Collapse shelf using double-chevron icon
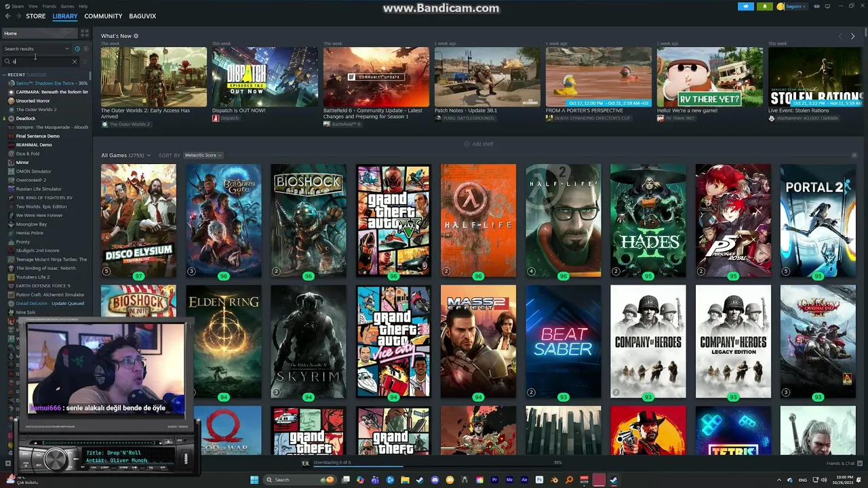 (854, 155)
